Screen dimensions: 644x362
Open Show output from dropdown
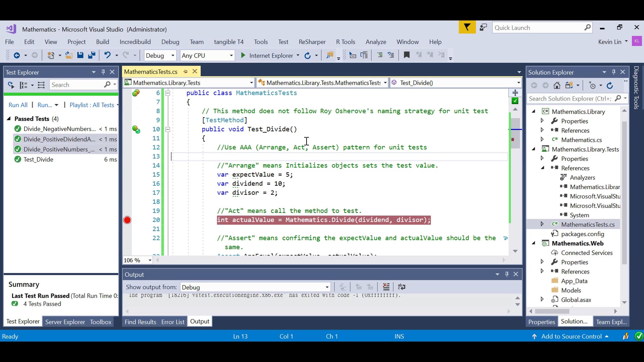click(327, 287)
